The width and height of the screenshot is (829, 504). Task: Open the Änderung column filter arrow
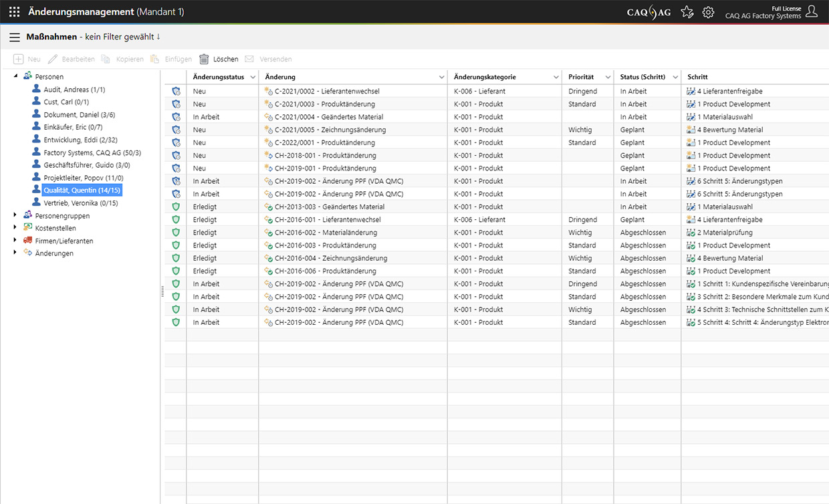pos(441,78)
